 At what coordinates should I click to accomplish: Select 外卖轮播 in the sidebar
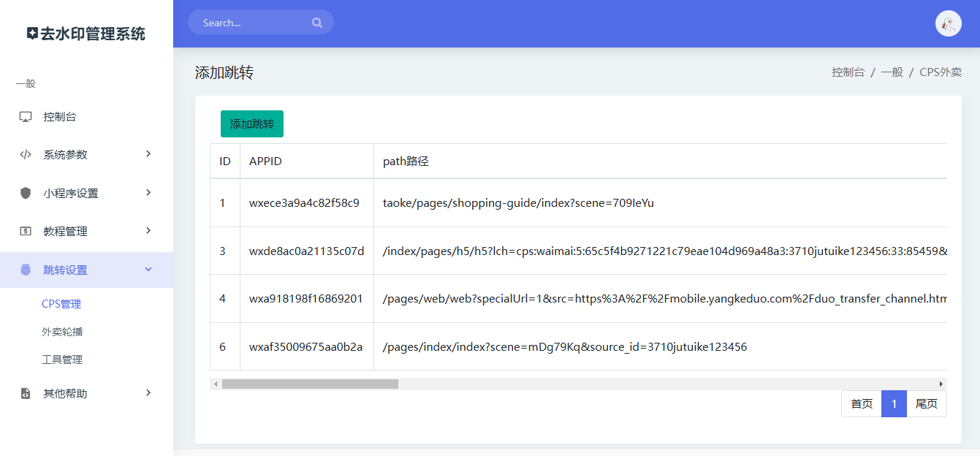tap(62, 332)
